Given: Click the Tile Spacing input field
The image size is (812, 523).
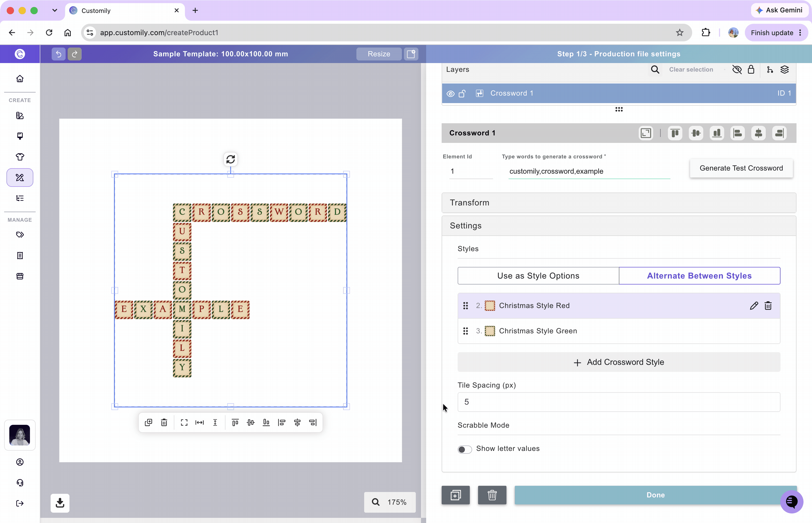Looking at the screenshot, I should click(x=619, y=402).
